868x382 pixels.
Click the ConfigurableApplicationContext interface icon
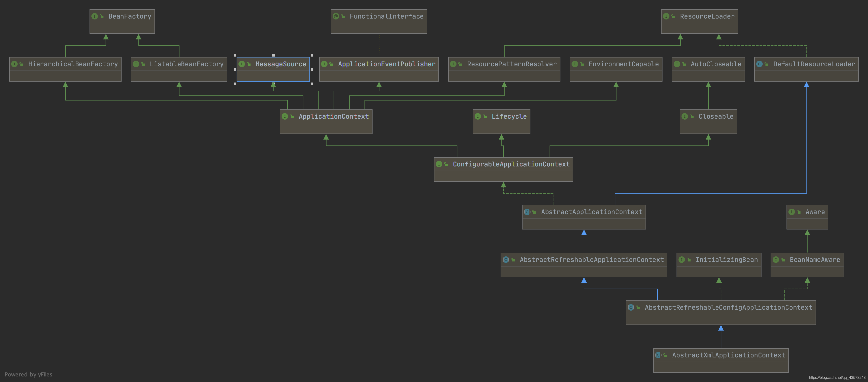439,164
